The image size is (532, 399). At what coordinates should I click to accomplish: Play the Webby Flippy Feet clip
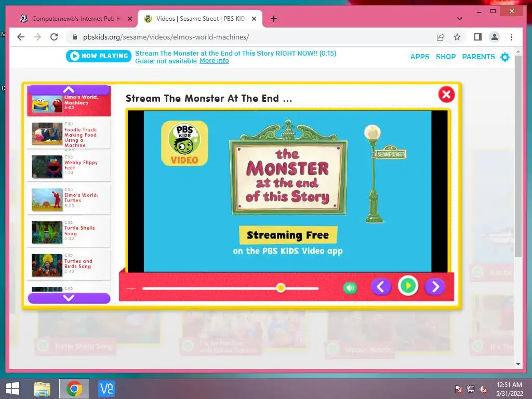69,166
